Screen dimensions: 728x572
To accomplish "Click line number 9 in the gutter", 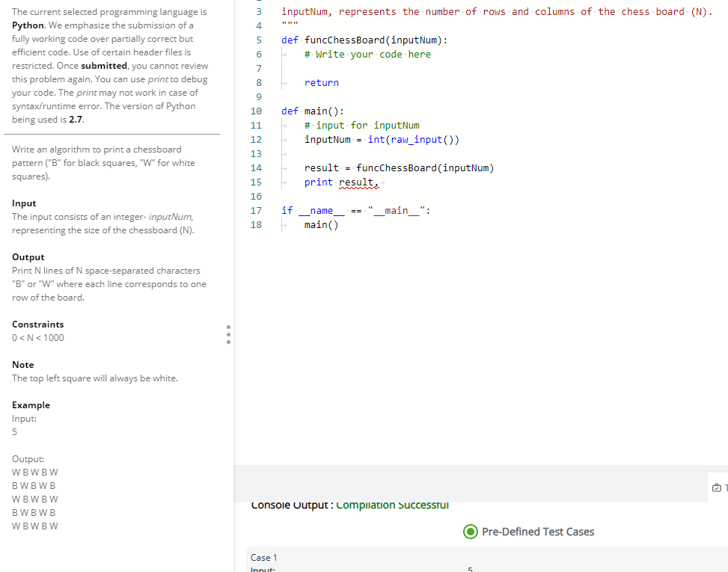I will click(x=259, y=97).
